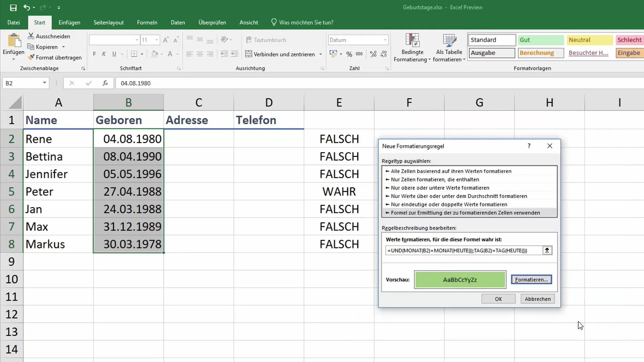644x362 pixels.
Task: Click Besucher H... style link
Action: [x=588, y=53]
